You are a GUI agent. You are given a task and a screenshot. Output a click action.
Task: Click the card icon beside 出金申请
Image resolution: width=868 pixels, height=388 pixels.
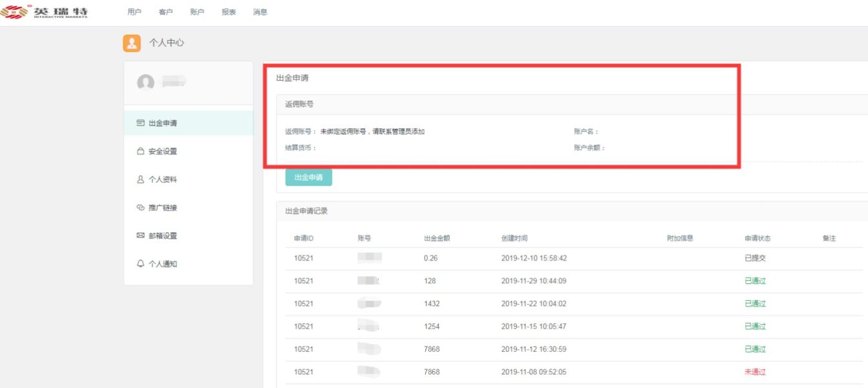[x=140, y=123]
